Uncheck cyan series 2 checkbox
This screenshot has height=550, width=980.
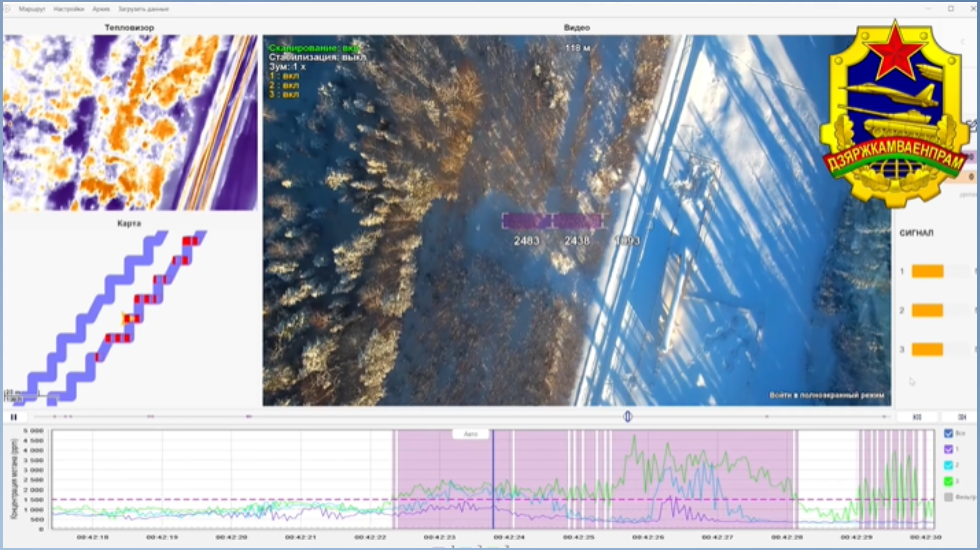point(948,465)
